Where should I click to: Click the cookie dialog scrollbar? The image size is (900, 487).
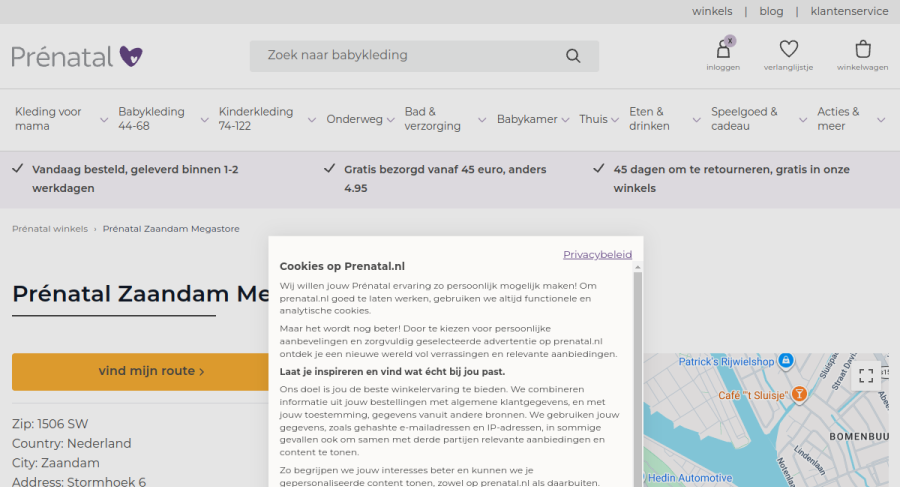pos(638,379)
